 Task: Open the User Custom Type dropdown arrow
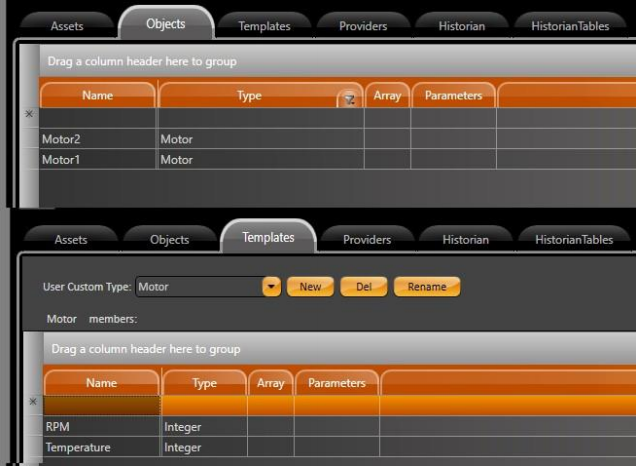(x=271, y=287)
